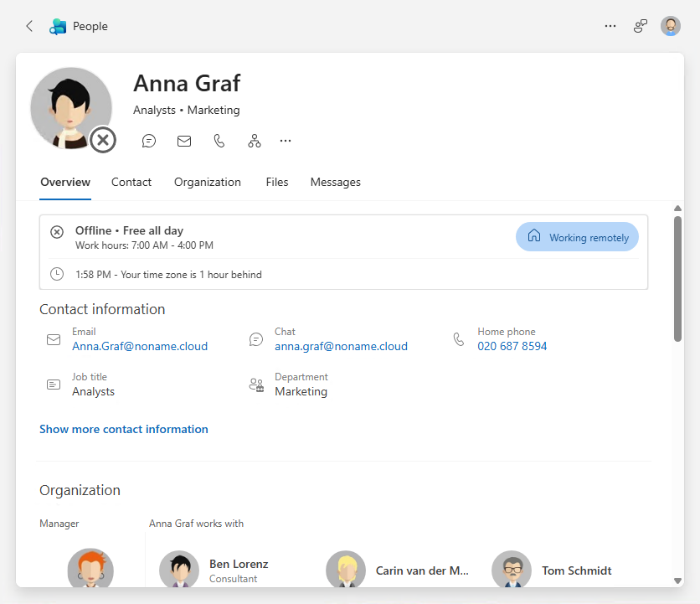Open the organization icon below Anna's name

pyautogui.click(x=254, y=141)
